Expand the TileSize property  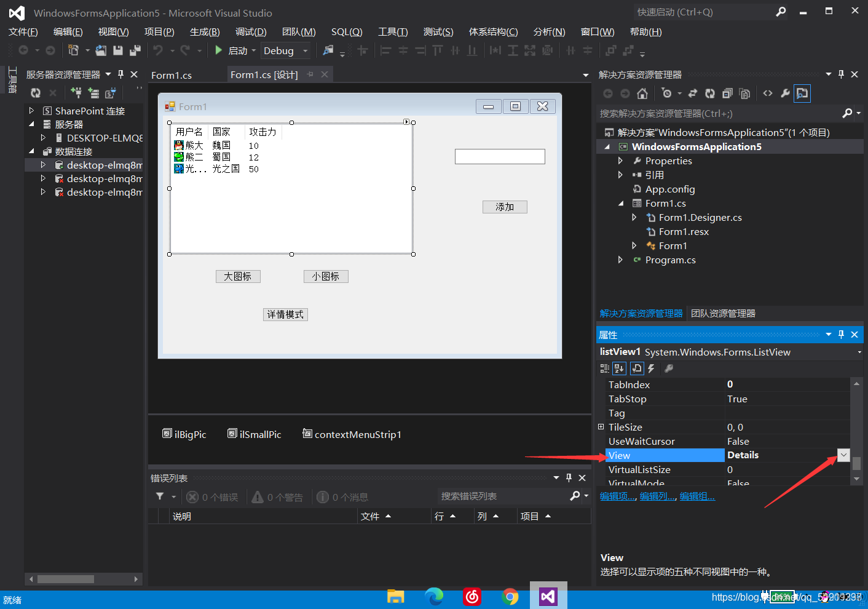[601, 427]
